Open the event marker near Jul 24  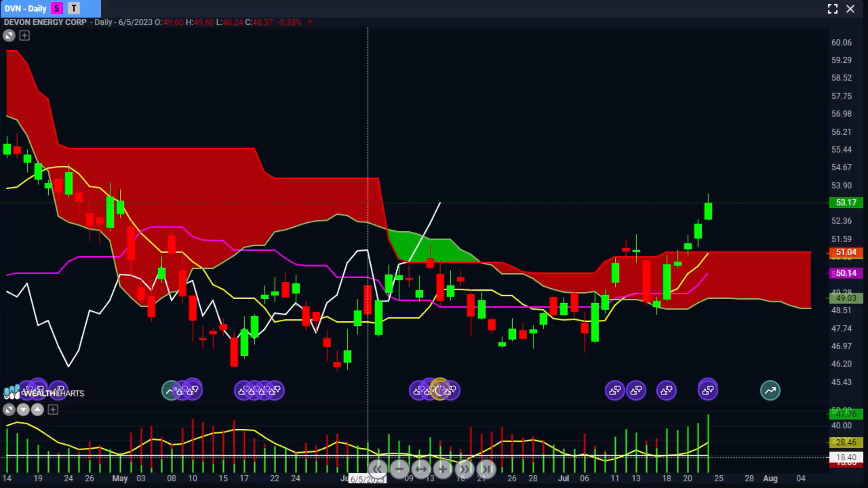[708, 389]
